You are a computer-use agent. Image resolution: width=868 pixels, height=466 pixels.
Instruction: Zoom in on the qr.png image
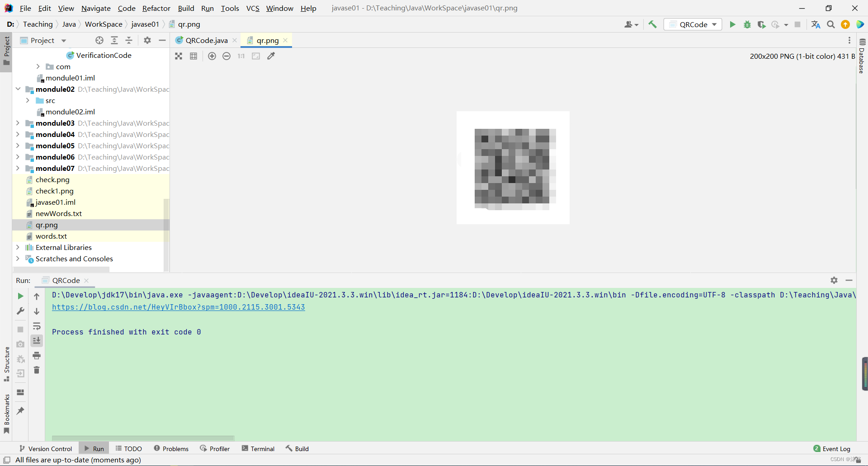pos(212,56)
